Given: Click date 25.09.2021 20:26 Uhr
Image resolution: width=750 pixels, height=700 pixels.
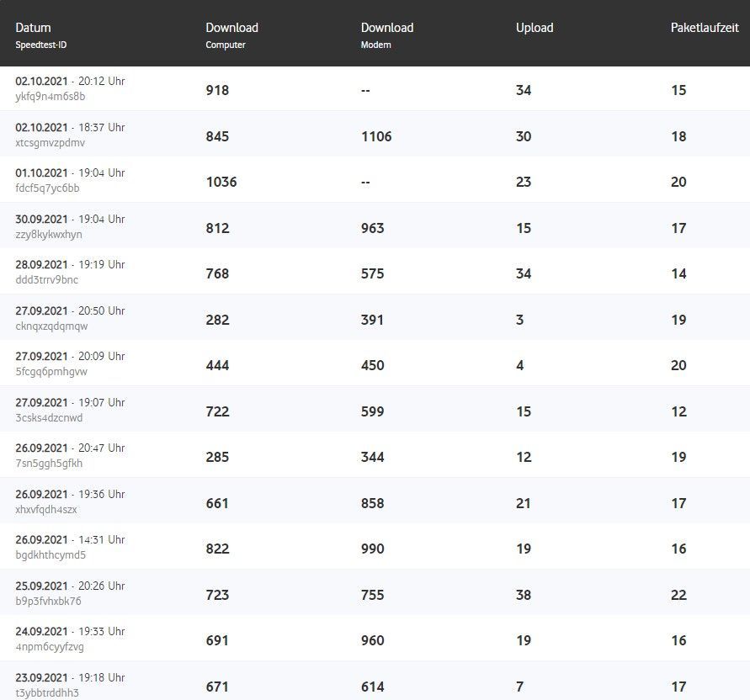Looking at the screenshot, I should (70, 586).
